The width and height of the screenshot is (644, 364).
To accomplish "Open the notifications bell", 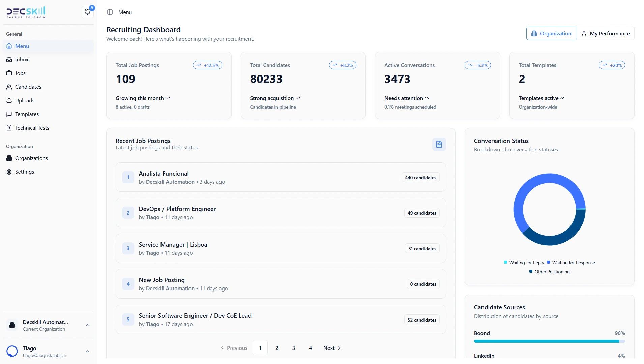I will click(x=87, y=12).
